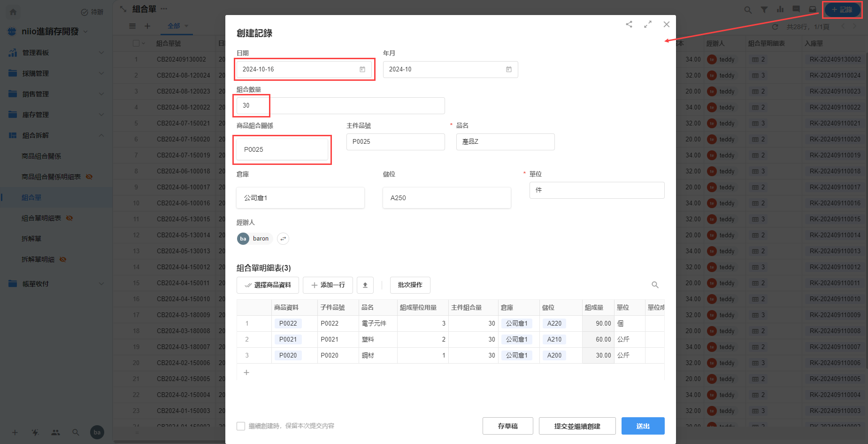Open the 商品組合關係 P0025 selector
This screenshot has width=868, height=444.
coord(282,149)
